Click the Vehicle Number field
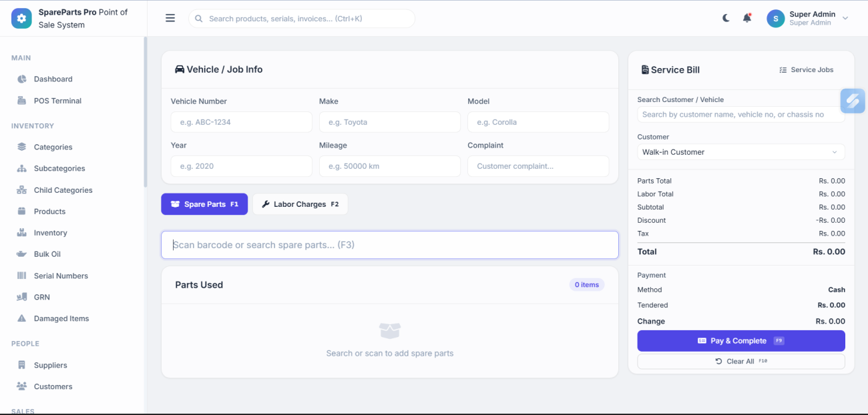The image size is (868, 415). (x=242, y=122)
